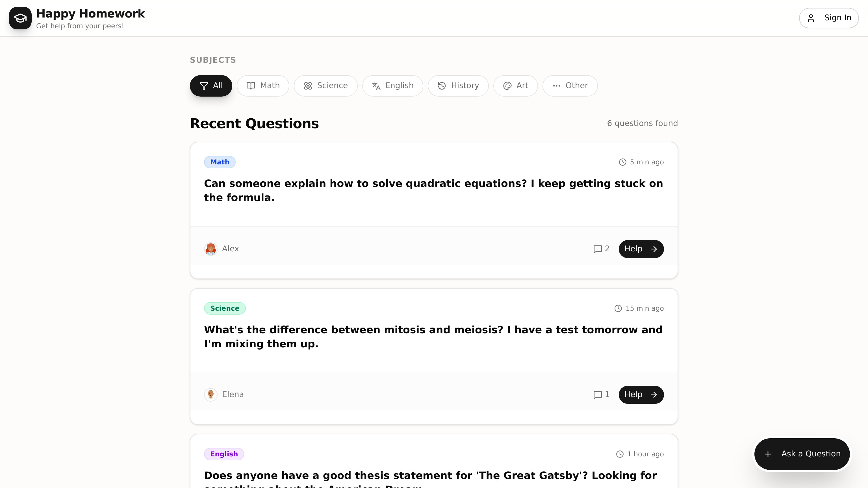Click the clock icon beside 5 min ago

tap(622, 162)
